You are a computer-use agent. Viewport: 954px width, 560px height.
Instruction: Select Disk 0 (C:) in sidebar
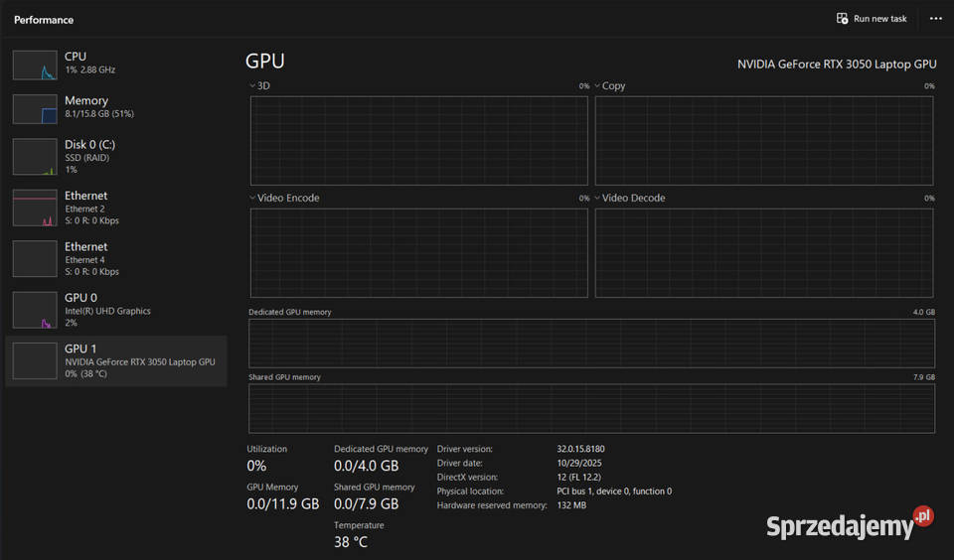116,157
